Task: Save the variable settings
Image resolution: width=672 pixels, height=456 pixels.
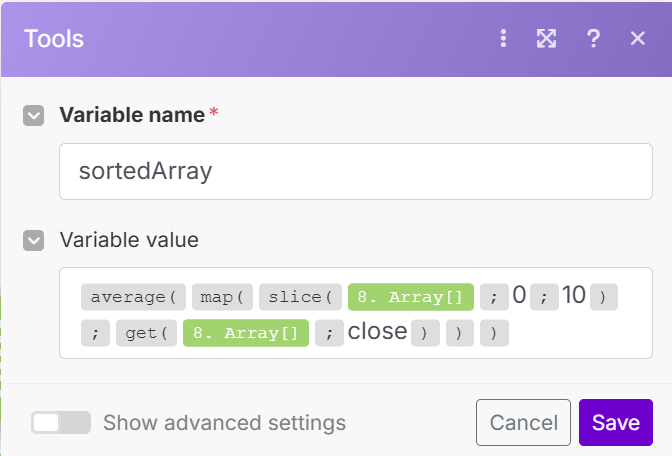Action: (x=615, y=422)
